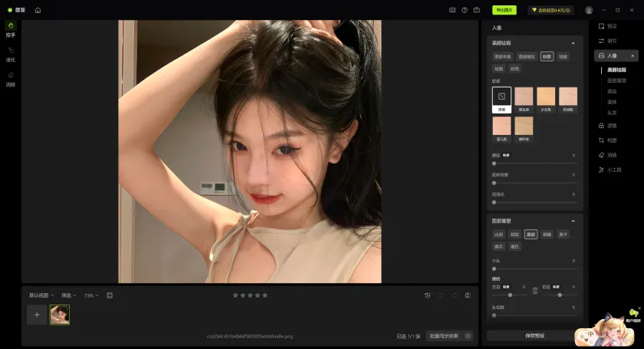The height and width of the screenshot is (349, 644).
Task: Toggle the link icon between left and right face sliders
Action: point(535,291)
